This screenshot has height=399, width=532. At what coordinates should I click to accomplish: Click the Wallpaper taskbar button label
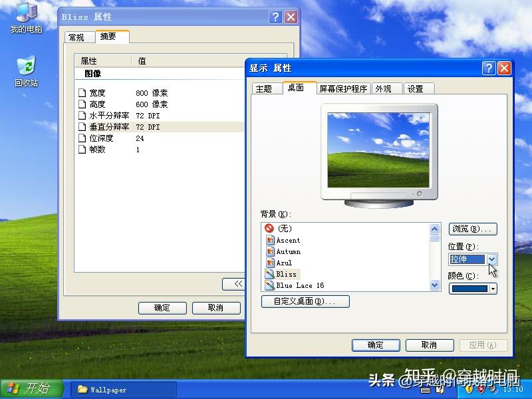click(108, 390)
